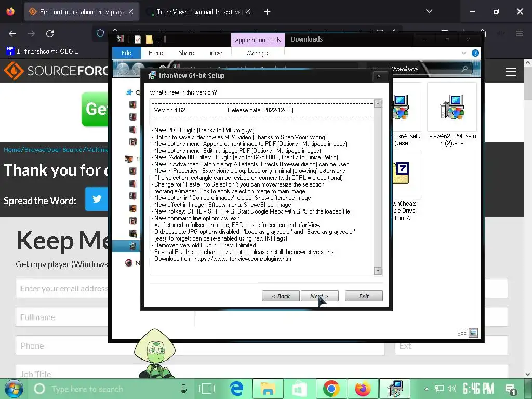Click the Network icon in the navigation pane
The width and height of the screenshot is (532, 399).
(129, 262)
